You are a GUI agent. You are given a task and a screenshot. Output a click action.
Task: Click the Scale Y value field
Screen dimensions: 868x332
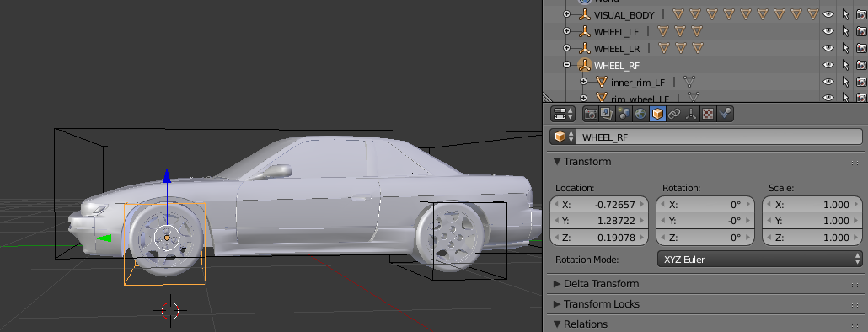pyautogui.click(x=812, y=221)
